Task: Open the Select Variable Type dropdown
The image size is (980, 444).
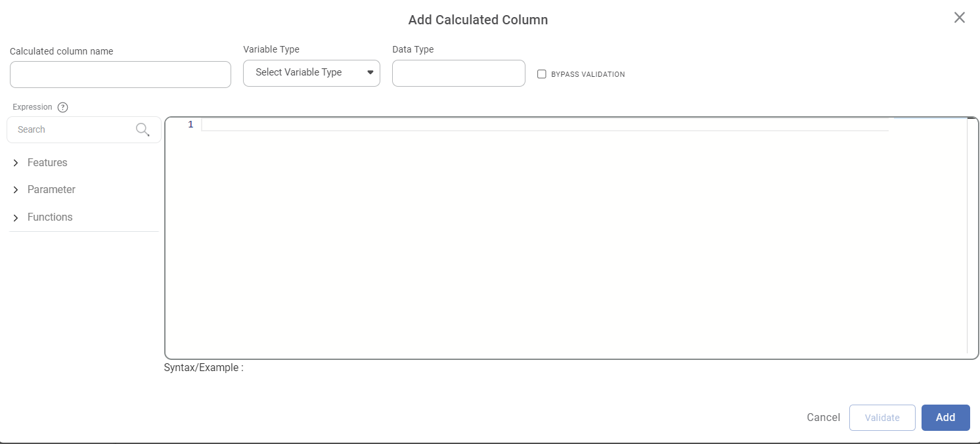Action: [311, 72]
